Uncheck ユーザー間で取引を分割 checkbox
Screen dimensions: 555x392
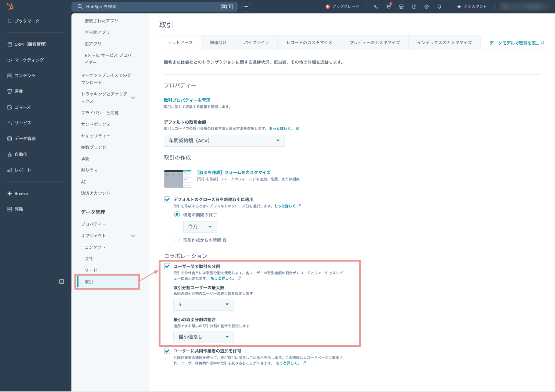coord(167,266)
